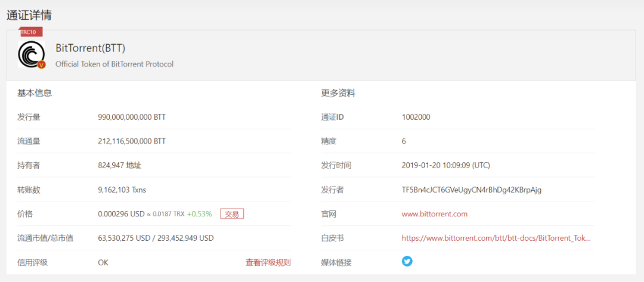Click the market cap 63,530,275 USD value
This screenshot has height=282, width=644.
[x=123, y=238]
